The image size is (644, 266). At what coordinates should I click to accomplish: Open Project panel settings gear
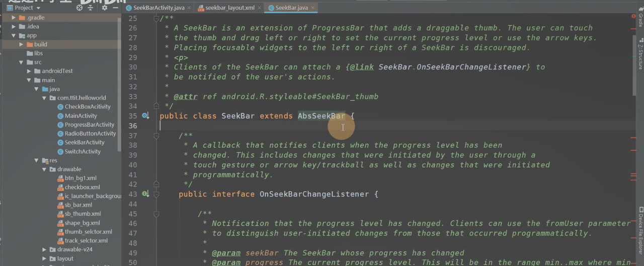point(104,8)
